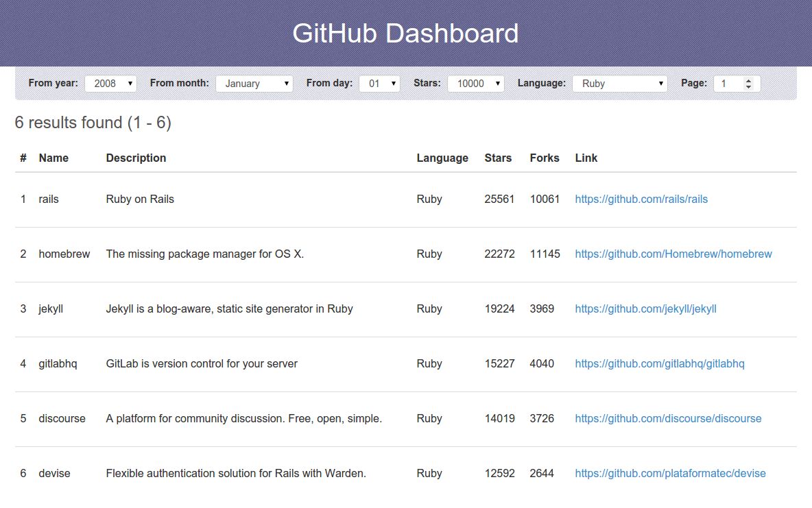
Task: Click the Description column header
Action: point(136,158)
